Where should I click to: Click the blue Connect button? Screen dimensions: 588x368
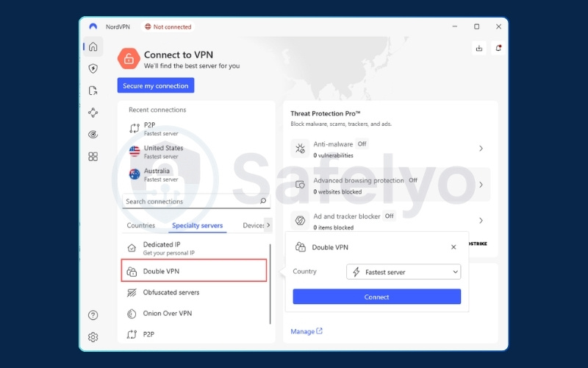click(377, 297)
